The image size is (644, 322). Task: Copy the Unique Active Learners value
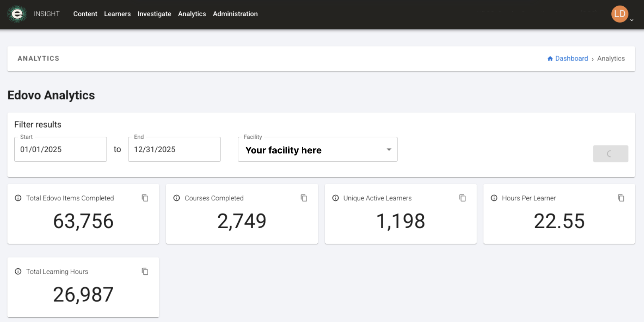pos(462,198)
